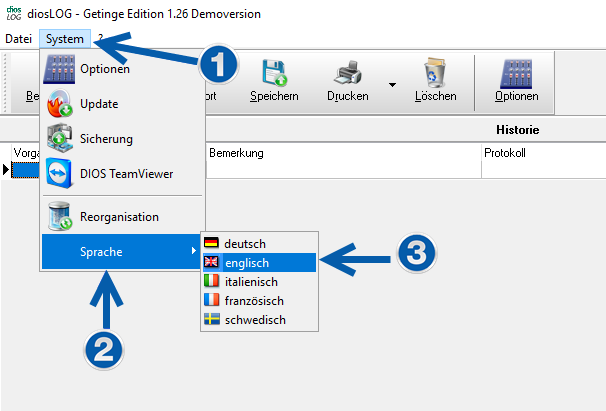
Task: Open the Datei menu
Action: [18, 38]
